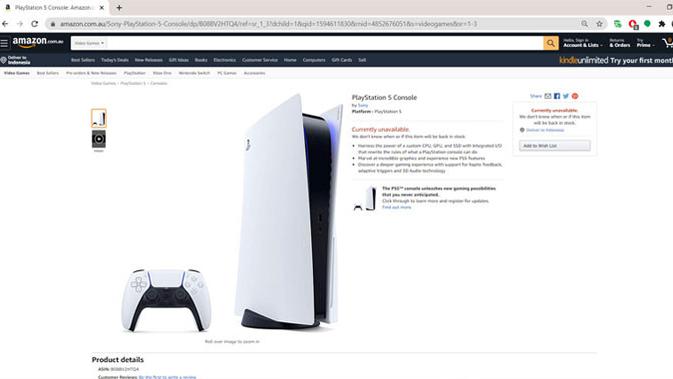The height and width of the screenshot is (379, 673).
Task: Open Electronics in nav bar
Action: coord(224,60)
